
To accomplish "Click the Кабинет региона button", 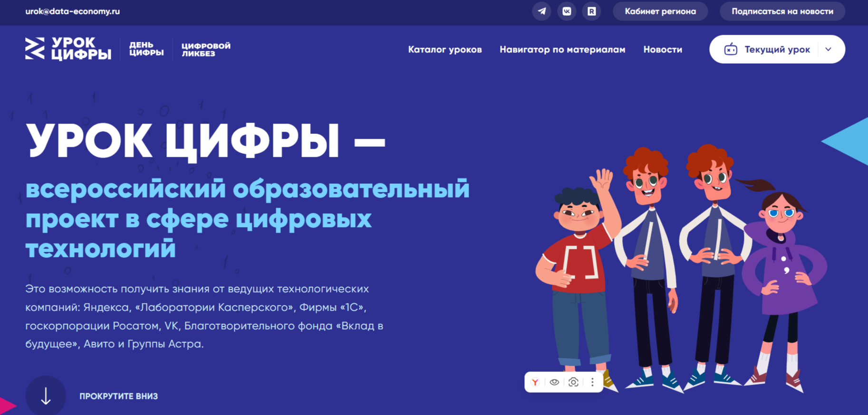I will 660,11.
